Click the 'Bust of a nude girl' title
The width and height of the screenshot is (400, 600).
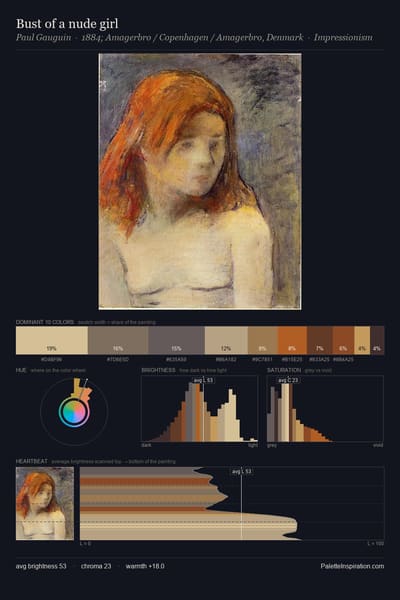click(67, 24)
